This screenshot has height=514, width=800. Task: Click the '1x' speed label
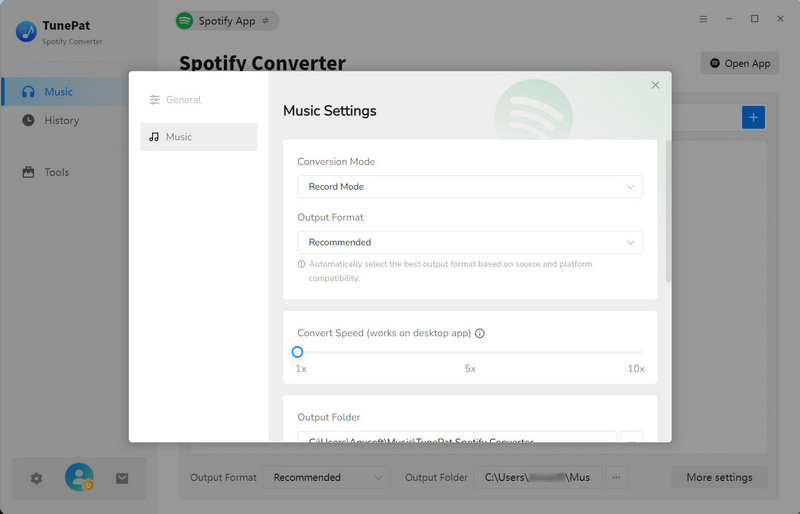[301, 369]
